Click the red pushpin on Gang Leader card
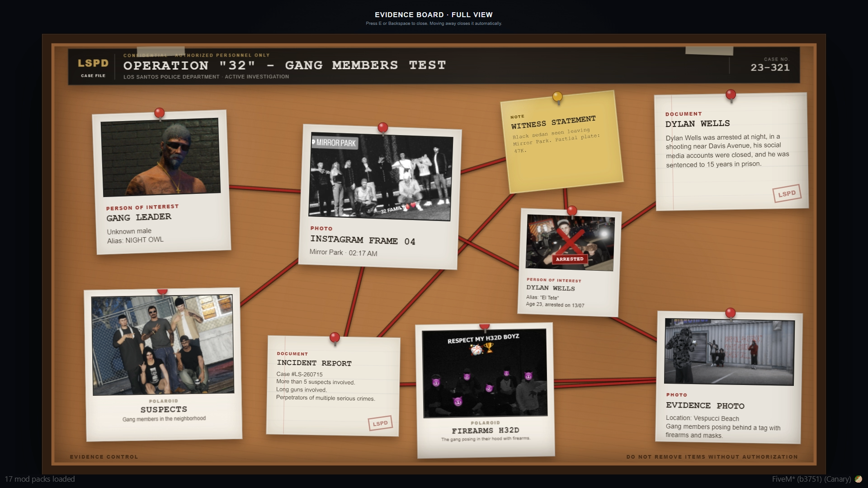Screen dimensions: 868x488 tap(159, 113)
